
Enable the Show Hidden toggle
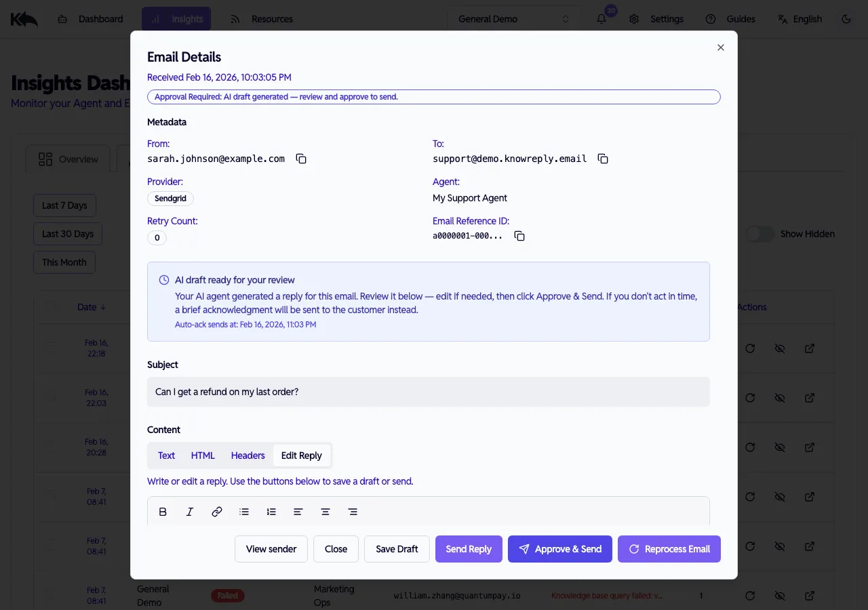click(760, 233)
